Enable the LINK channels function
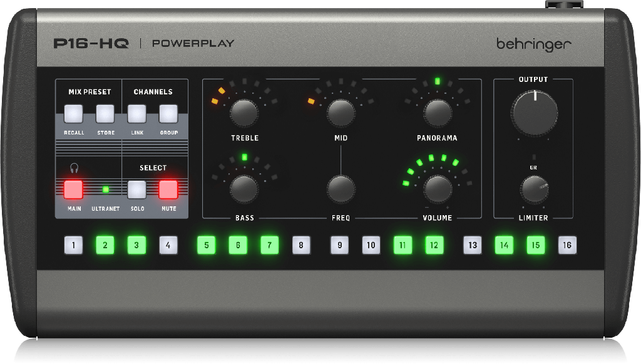This screenshot has height=364, width=641. click(x=136, y=113)
